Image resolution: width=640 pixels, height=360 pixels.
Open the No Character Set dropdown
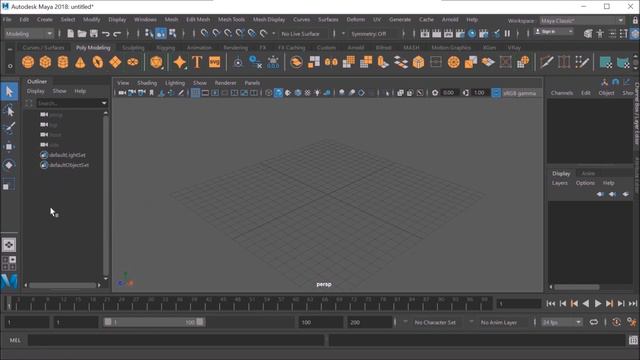click(x=435, y=322)
